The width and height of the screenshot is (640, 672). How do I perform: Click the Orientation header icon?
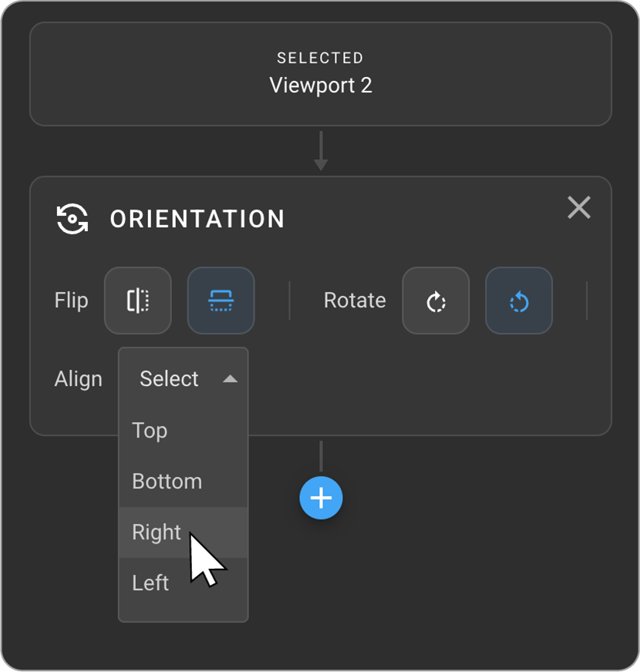click(x=72, y=219)
